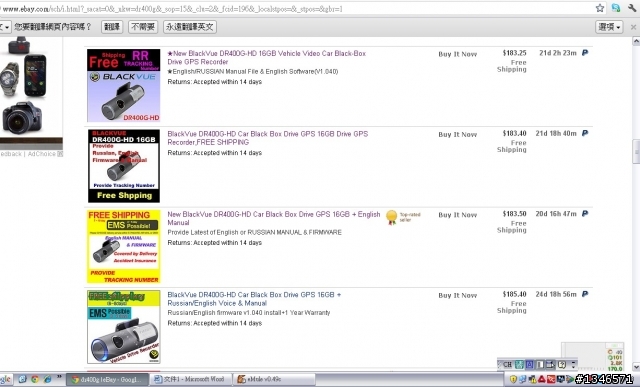
Task: Open the Russian/English Voice & Manual listing
Action: (254, 299)
